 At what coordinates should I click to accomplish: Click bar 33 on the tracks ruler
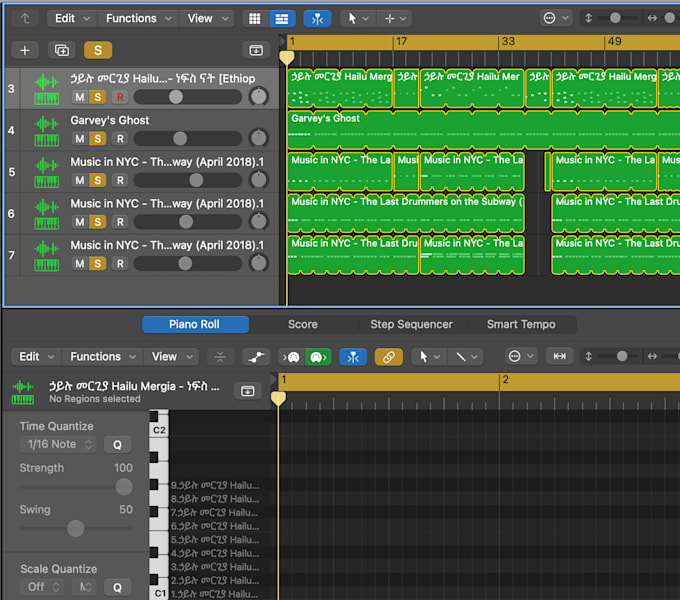[x=508, y=42]
